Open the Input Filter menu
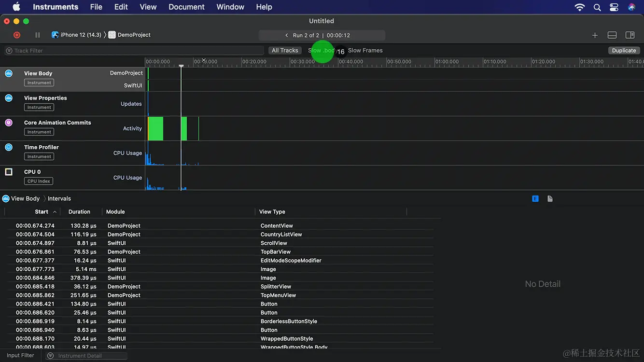 click(20, 356)
